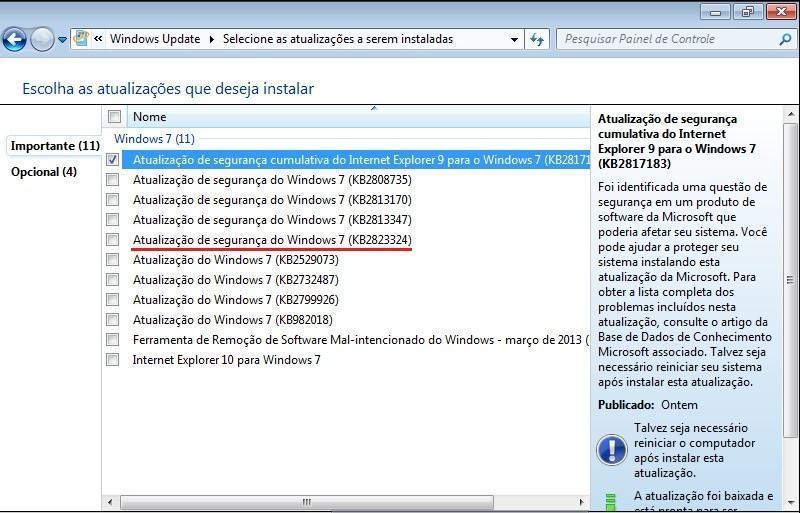
Task: Switch to the Opcional (4) tab
Action: 44,172
